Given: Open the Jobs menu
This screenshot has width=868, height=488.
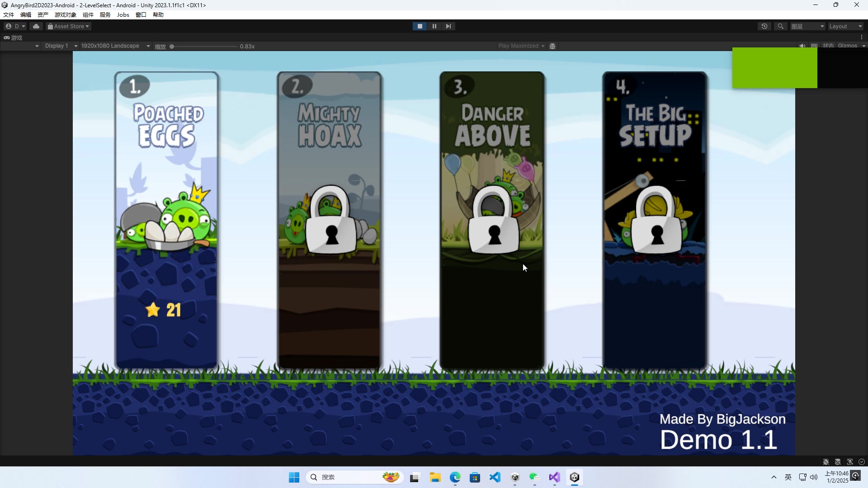Looking at the screenshot, I should point(123,14).
